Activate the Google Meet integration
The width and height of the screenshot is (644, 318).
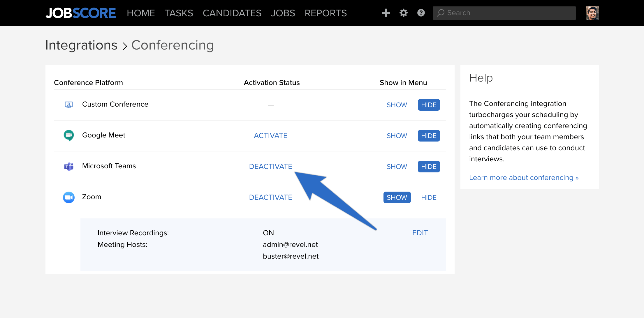coord(271,136)
